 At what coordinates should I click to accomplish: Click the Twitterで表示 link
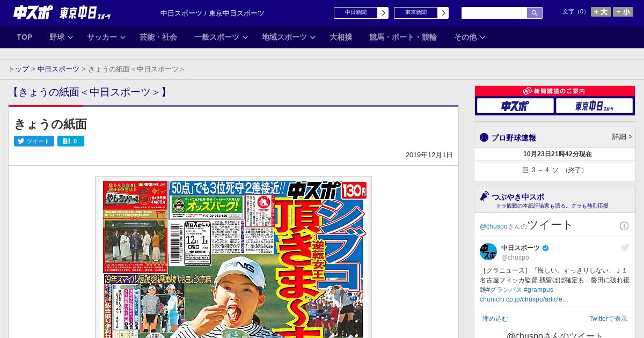[x=608, y=319]
